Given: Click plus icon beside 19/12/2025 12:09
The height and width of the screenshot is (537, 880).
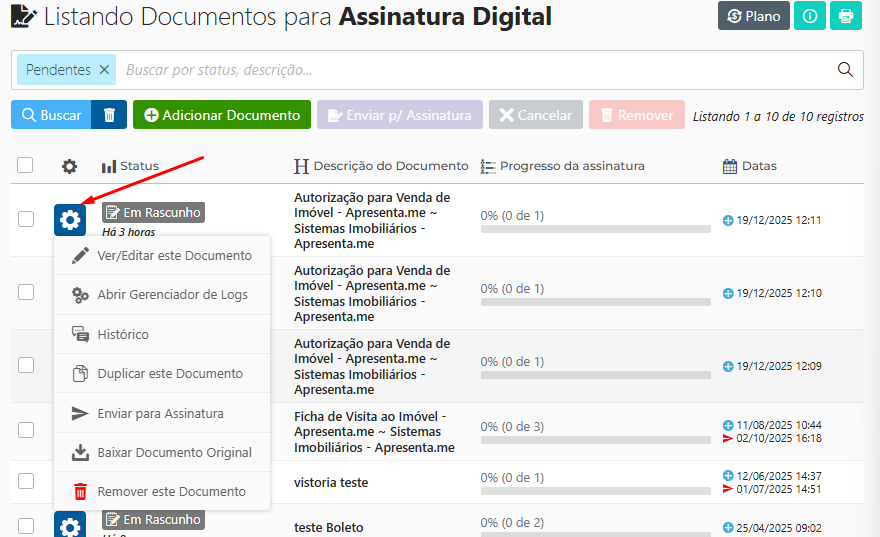Looking at the screenshot, I should point(728,366).
